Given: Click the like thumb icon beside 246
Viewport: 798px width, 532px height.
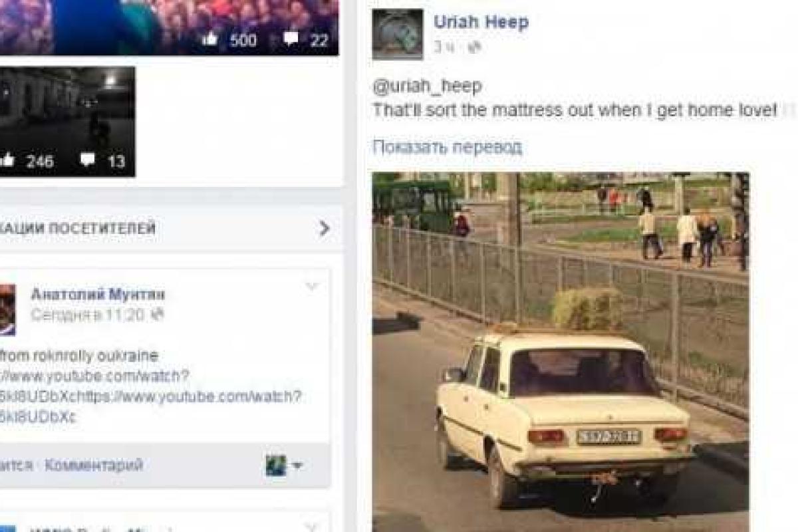Looking at the screenshot, I should [x=7, y=160].
